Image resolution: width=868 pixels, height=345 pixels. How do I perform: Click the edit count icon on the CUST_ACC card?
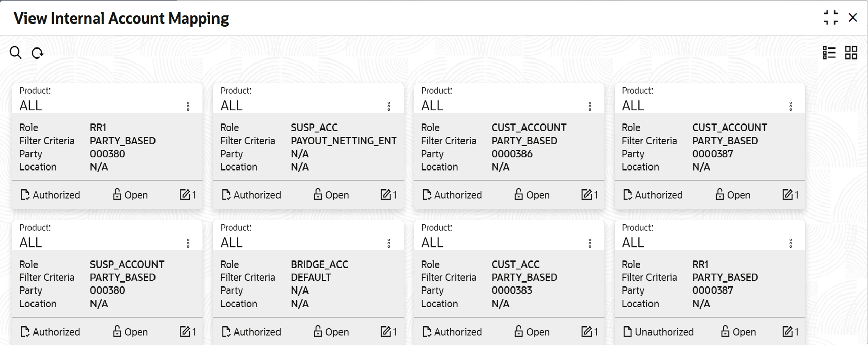[586, 332]
